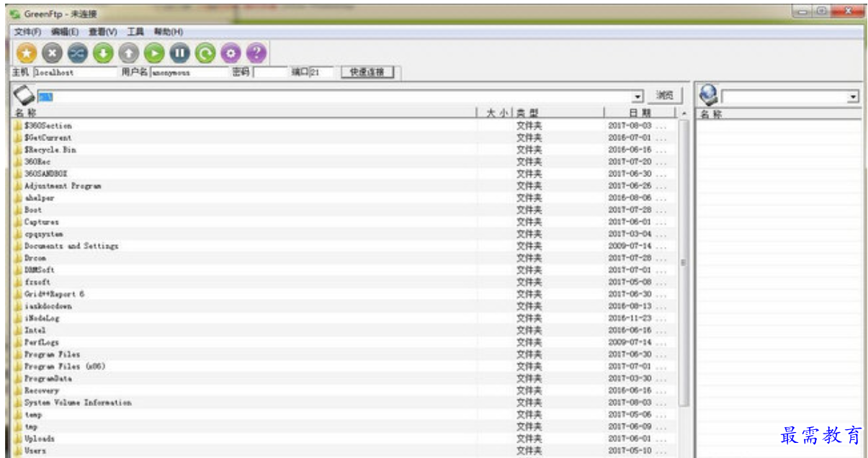This screenshot has width=868, height=458.
Task: Click the folder icon beside ProgramData
Action: (18, 378)
